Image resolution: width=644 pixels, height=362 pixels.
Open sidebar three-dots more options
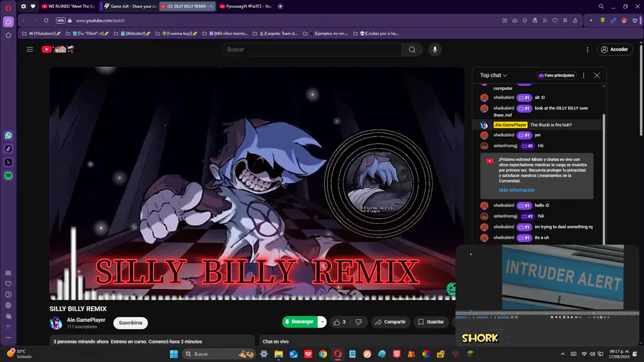tap(8, 338)
